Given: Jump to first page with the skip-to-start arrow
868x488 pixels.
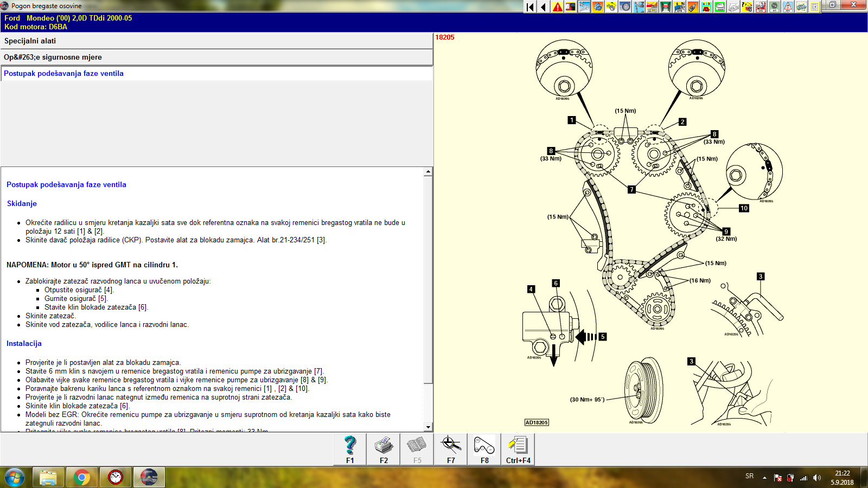Looking at the screenshot, I should click(530, 7).
